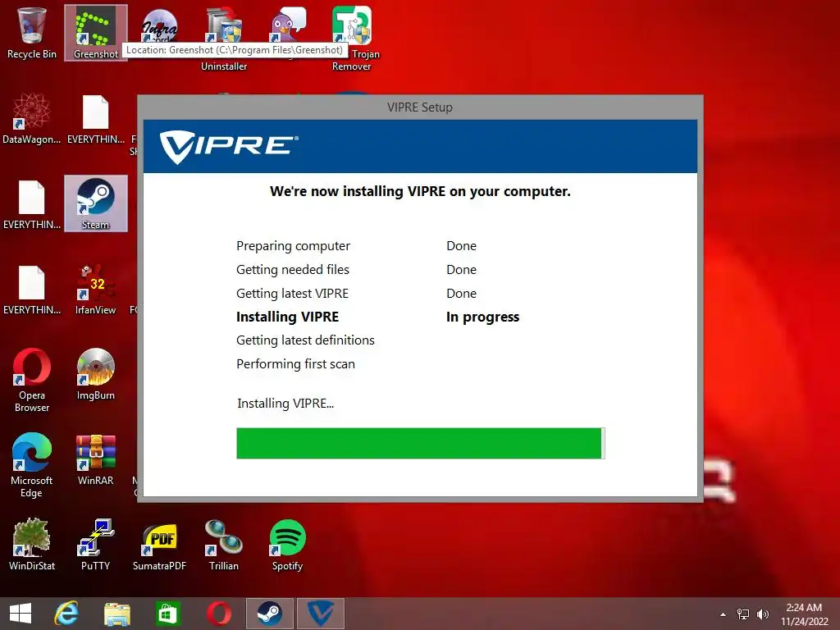Screen dimensions: 840x630
Task: Click the Greenshot location tooltip
Action: coord(235,50)
